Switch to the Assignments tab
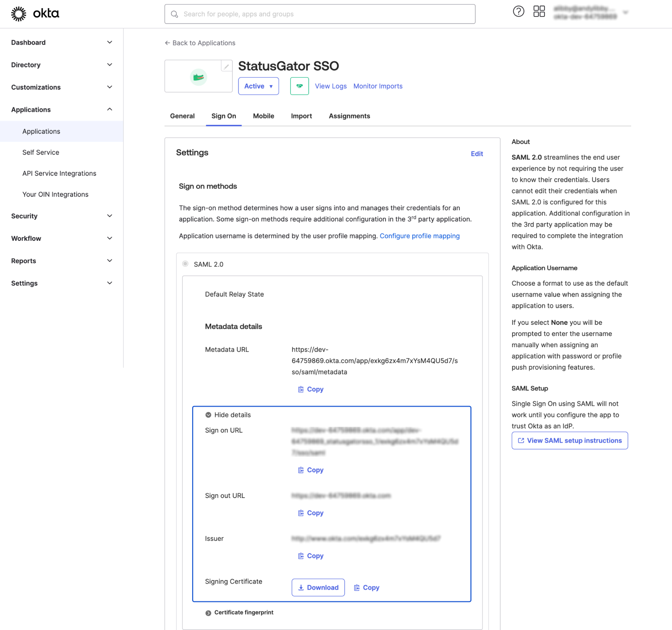 (349, 116)
